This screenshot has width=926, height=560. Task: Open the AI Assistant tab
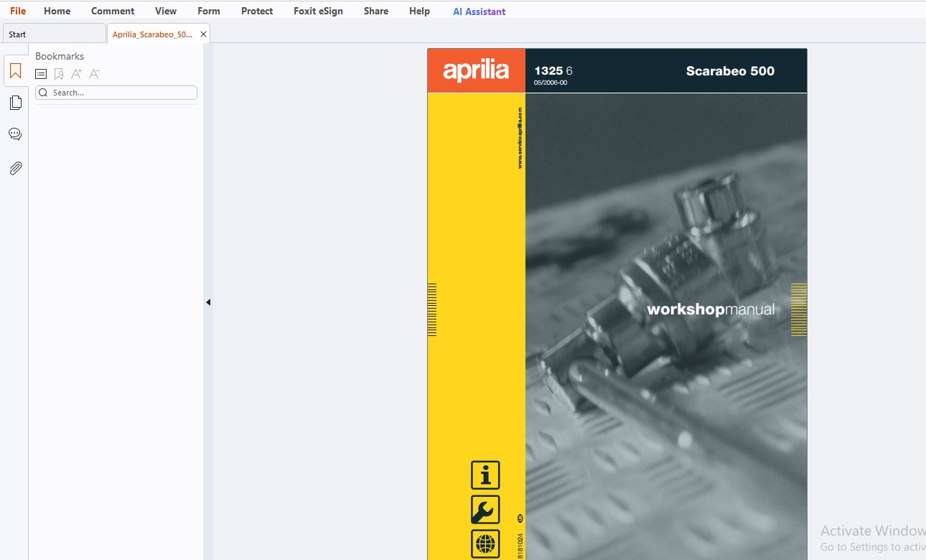coord(479,11)
